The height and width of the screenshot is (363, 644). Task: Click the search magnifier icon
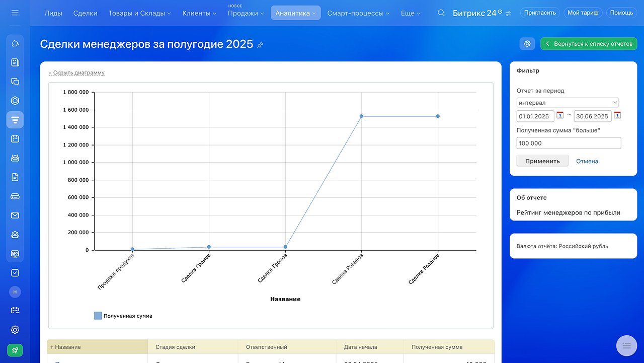point(441,13)
